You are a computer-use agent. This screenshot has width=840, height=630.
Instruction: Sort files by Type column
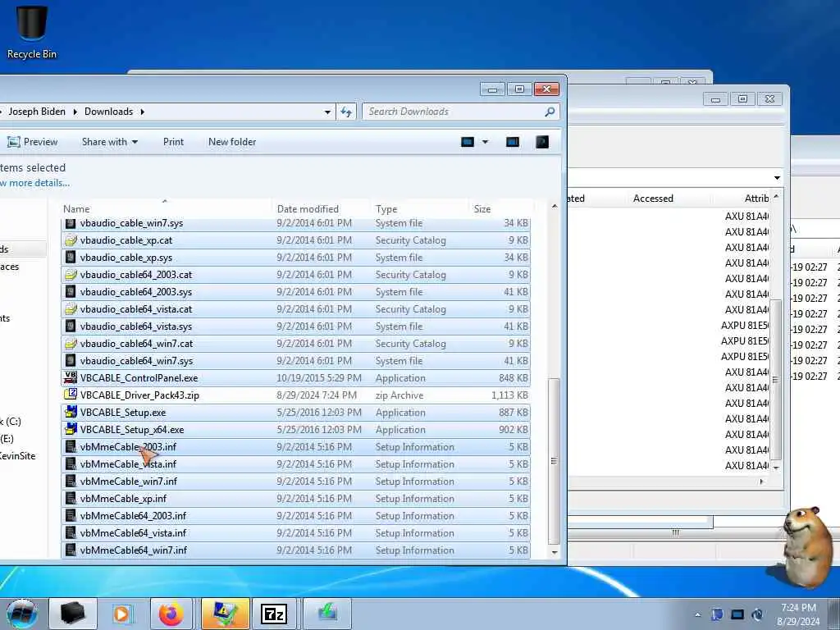point(421,209)
